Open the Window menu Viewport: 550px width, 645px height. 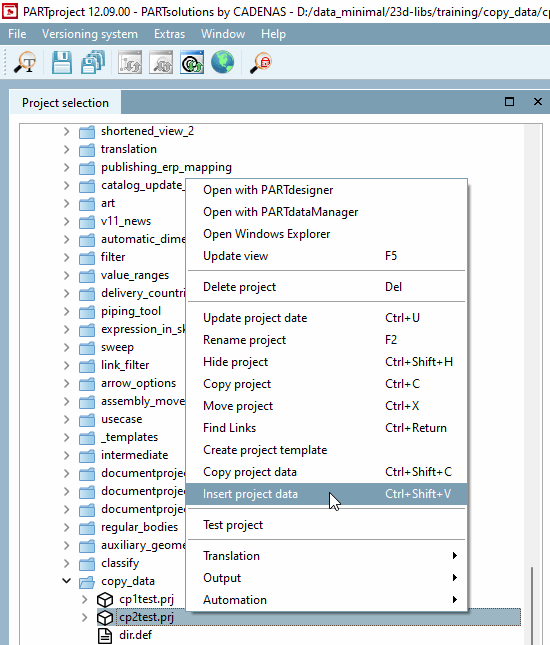tap(223, 34)
